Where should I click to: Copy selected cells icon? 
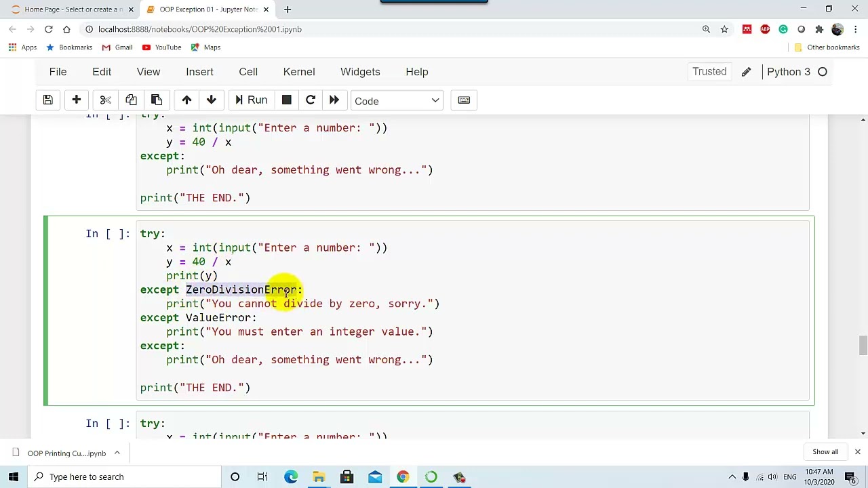131,100
